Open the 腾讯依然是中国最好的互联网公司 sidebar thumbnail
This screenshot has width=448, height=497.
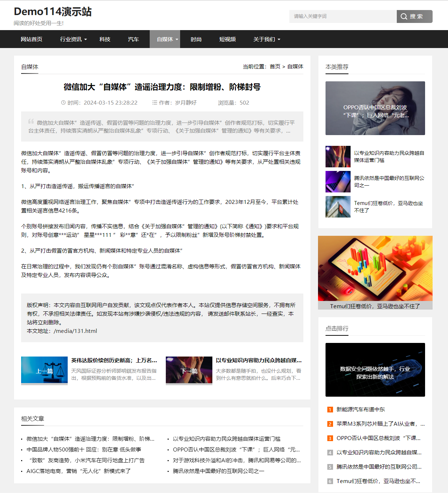[x=338, y=182]
